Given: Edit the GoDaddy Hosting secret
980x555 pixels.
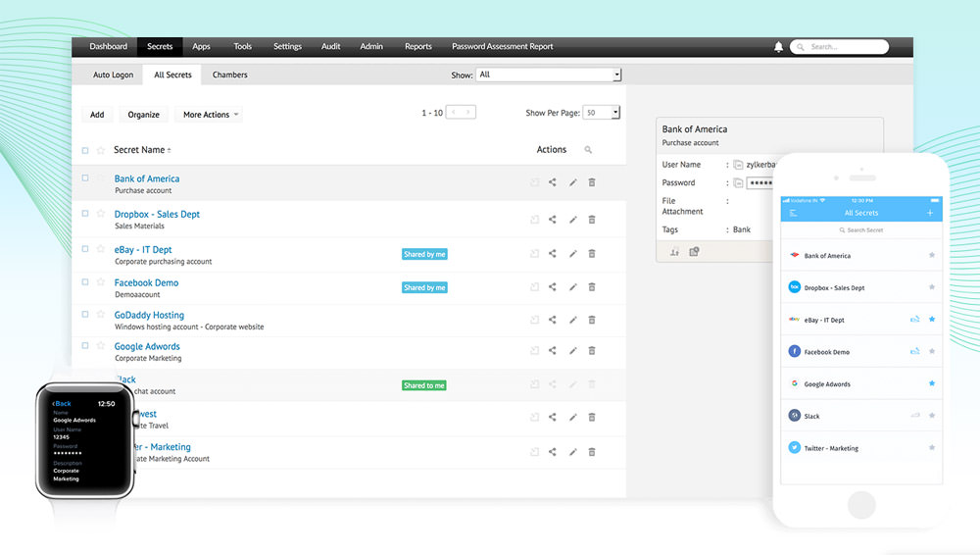Looking at the screenshot, I should [x=572, y=320].
